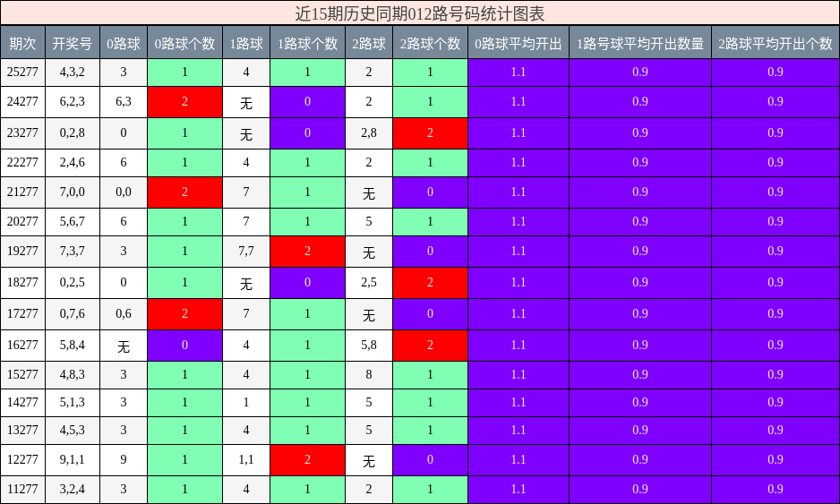Select the 开奖号 column header
840x504 pixels.
pyautogui.click(x=73, y=42)
